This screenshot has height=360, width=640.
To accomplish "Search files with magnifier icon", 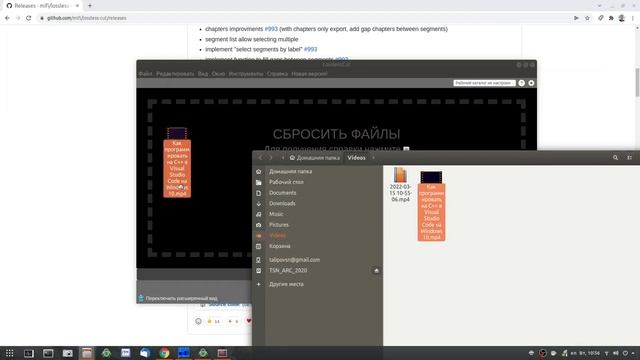I will pyautogui.click(x=615, y=158).
